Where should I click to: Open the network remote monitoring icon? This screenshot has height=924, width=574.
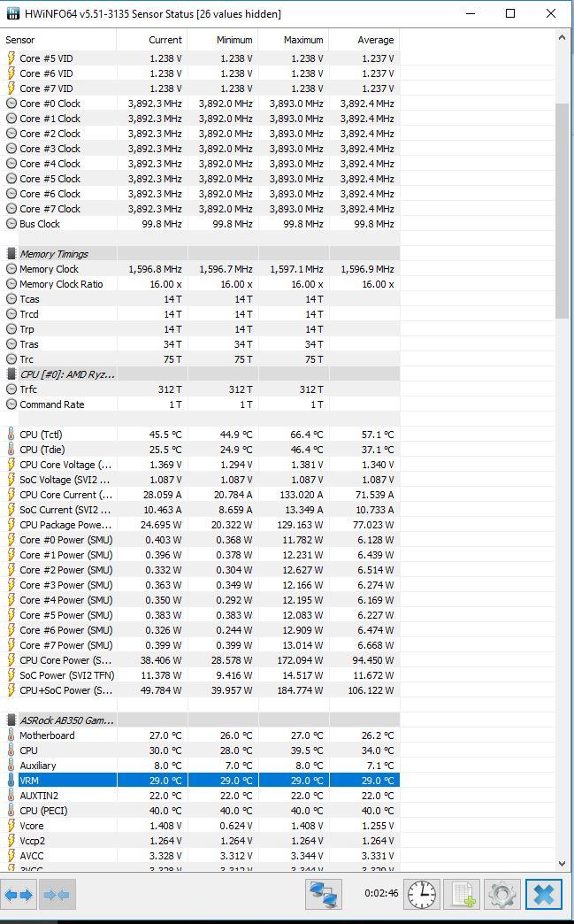[x=324, y=895]
